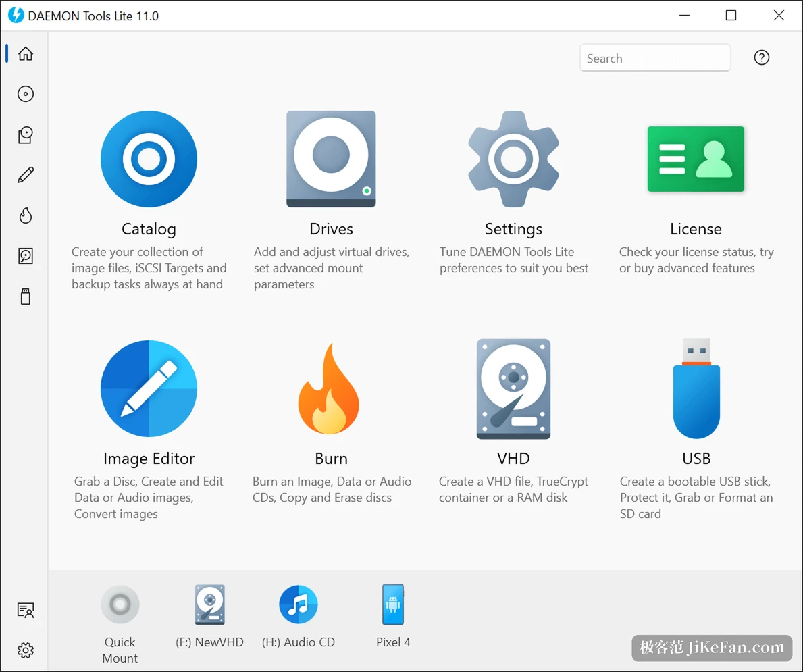Click the 'Add and adjust virtual drives' description
The width and height of the screenshot is (803, 672).
332,268
